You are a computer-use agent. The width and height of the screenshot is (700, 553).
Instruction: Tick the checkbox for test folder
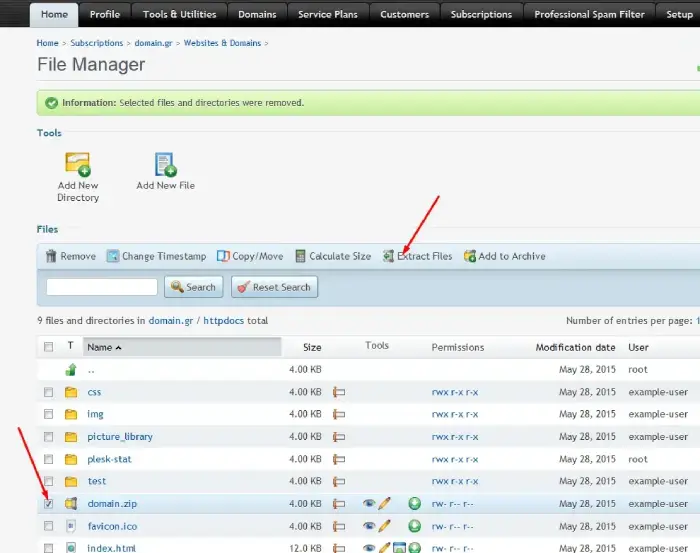coord(48,481)
